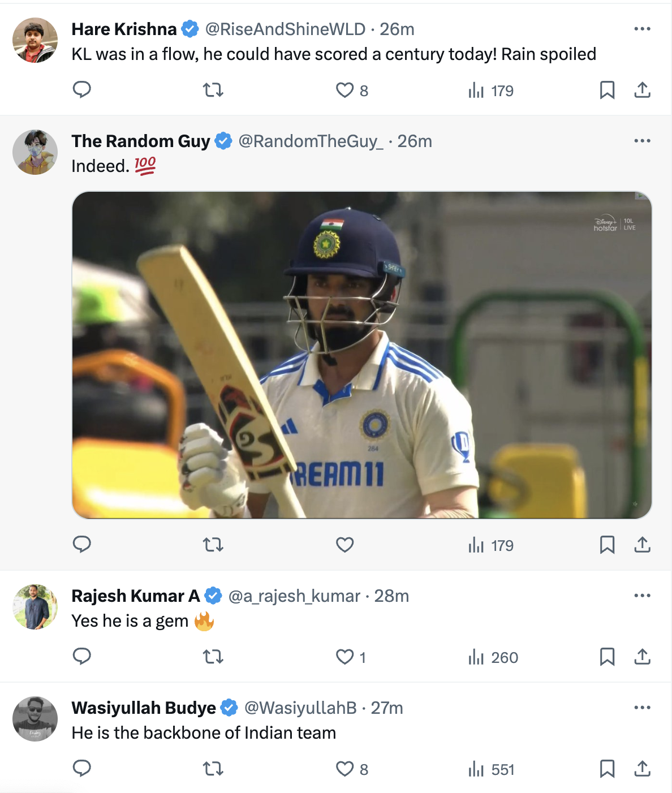Open more options on Hare Krishna's tweet
This screenshot has width=672, height=793.
pyautogui.click(x=642, y=29)
